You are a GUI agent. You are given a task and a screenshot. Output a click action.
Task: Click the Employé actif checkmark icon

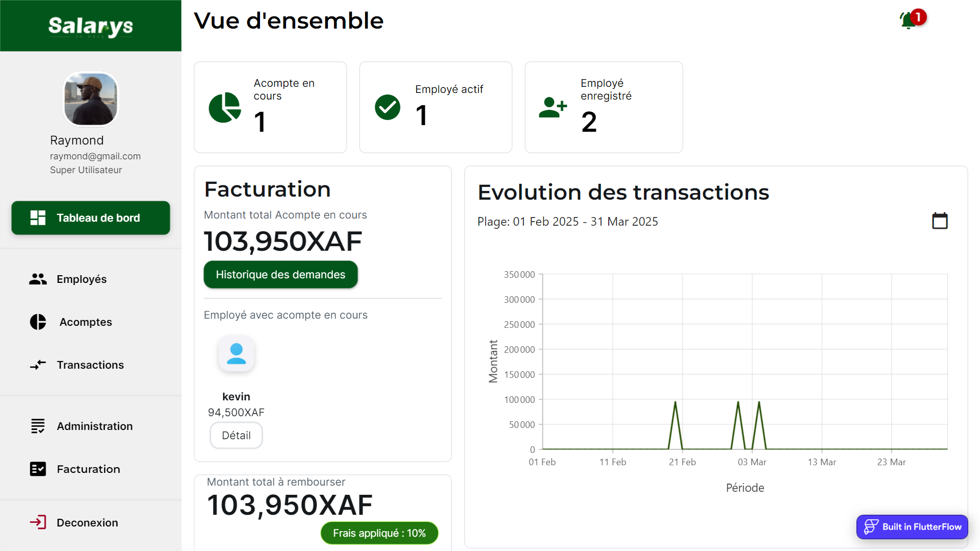388,107
